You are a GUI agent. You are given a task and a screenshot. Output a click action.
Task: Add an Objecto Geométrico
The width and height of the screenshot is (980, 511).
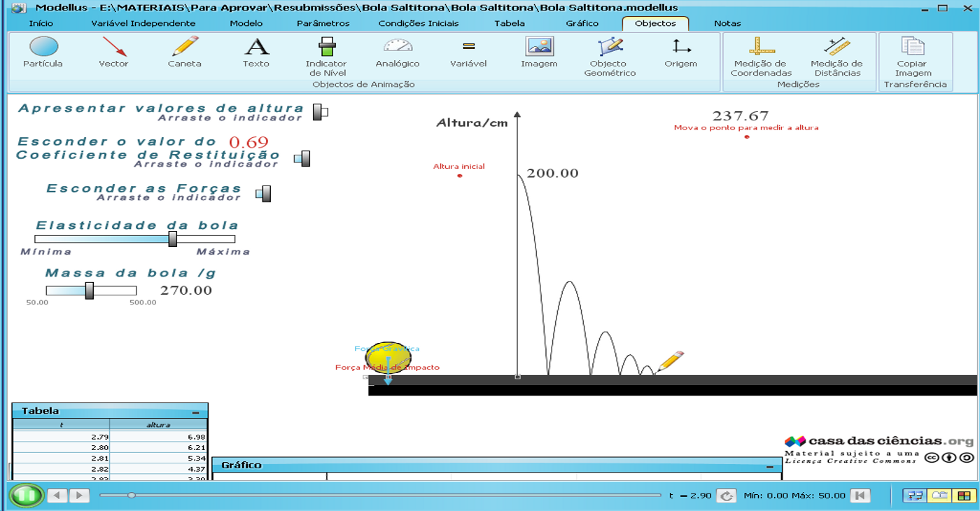(610, 57)
